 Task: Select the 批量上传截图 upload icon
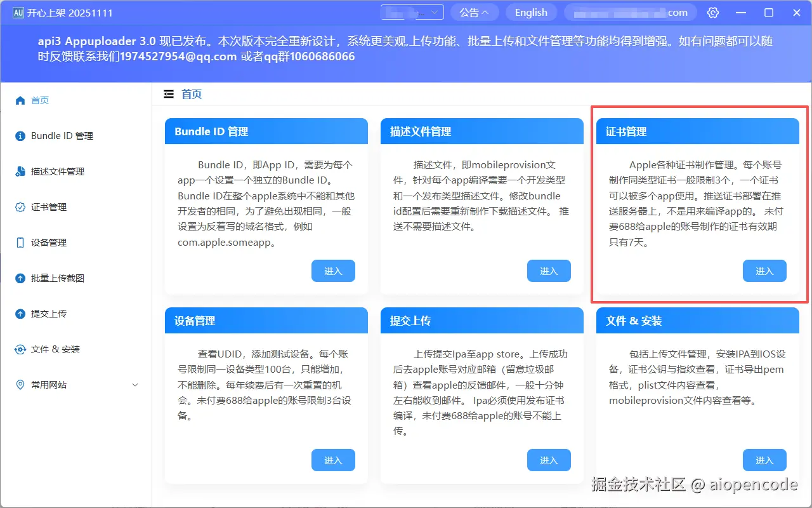coord(19,277)
